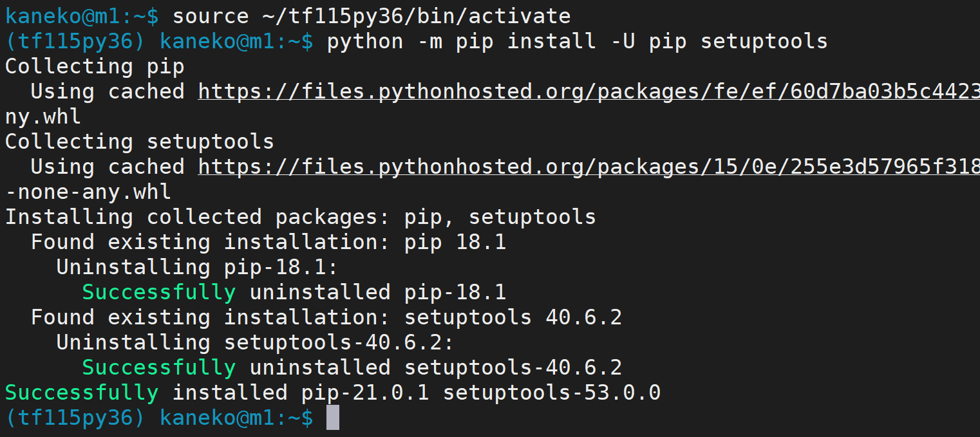Click the 'Uninstalling setuptools-40.6.2:' line
Image resolution: width=980 pixels, height=437 pixels.
[255, 343]
